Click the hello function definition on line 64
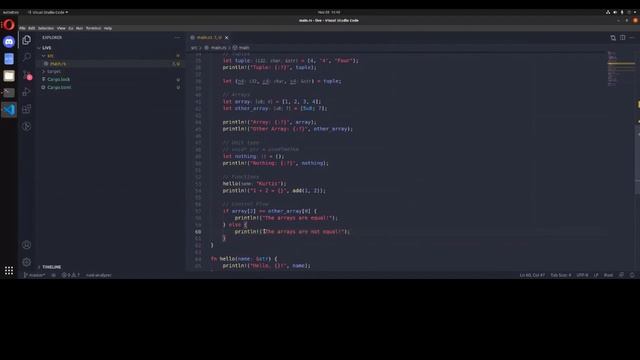 (x=228, y=259)
